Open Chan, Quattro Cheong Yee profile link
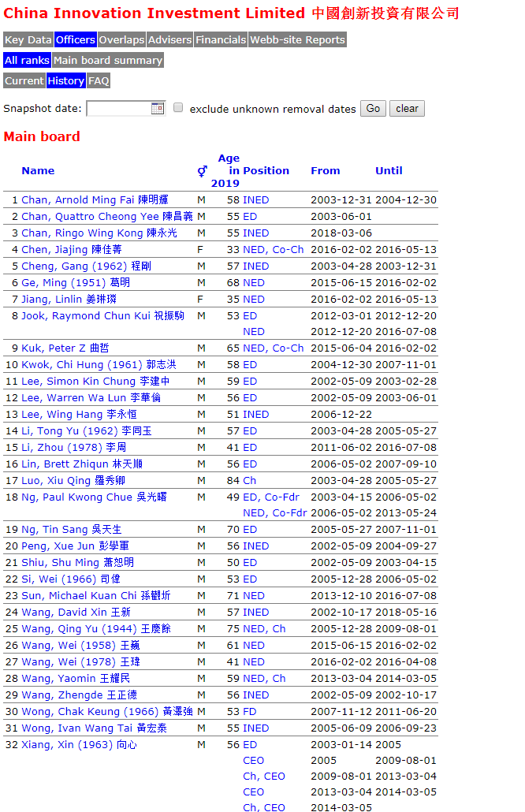 point(107,217)
